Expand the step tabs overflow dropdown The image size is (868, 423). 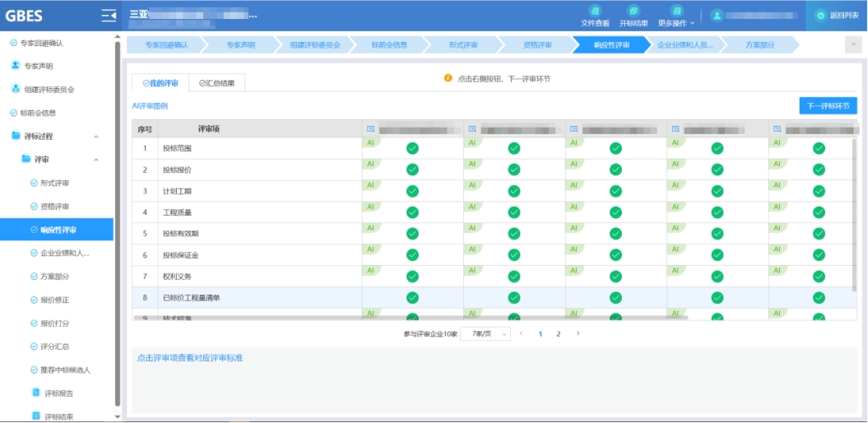[x=853, y=44]
